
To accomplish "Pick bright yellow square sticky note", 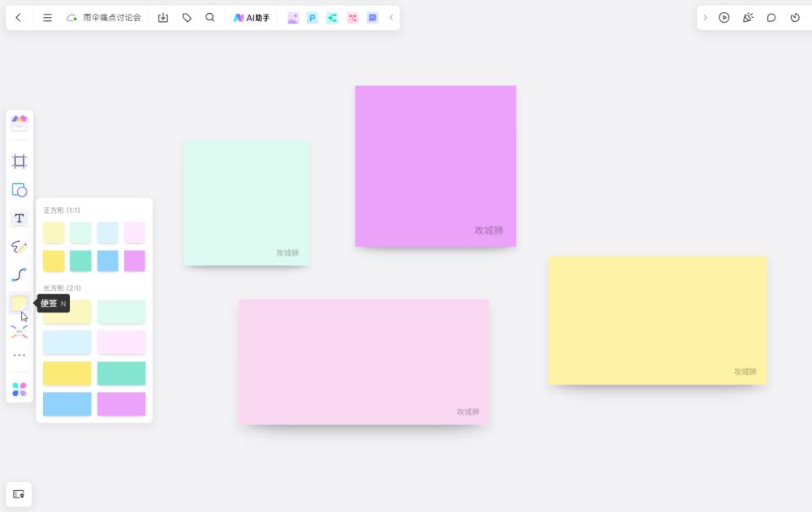I will (54, 261).
